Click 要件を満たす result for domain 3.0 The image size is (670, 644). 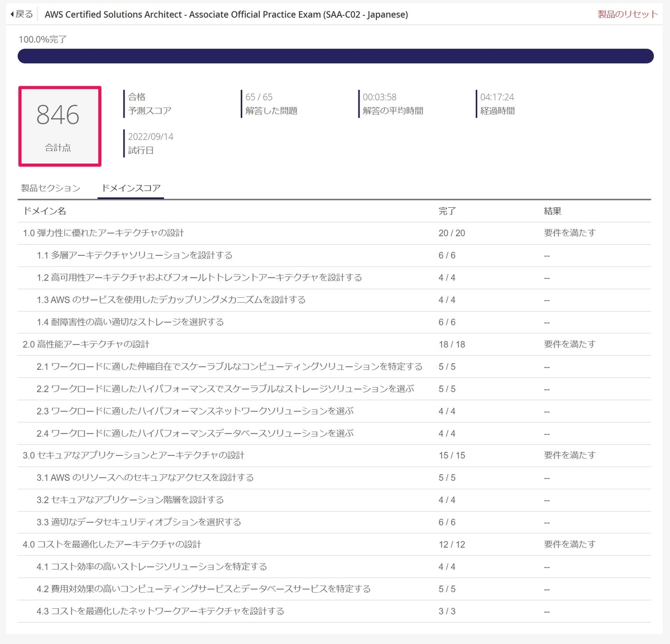click(570, 456)
